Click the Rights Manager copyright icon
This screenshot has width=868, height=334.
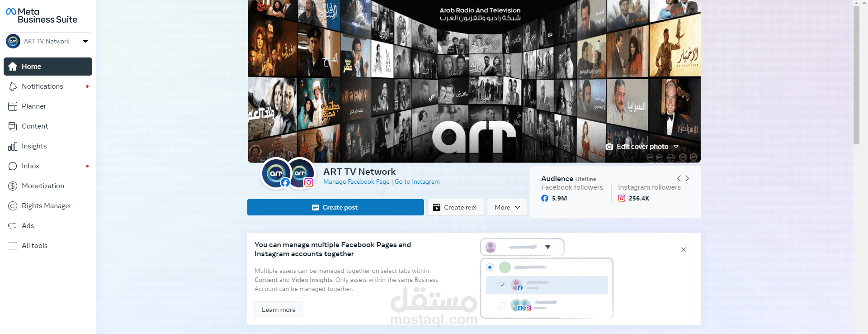coord(13,206)
